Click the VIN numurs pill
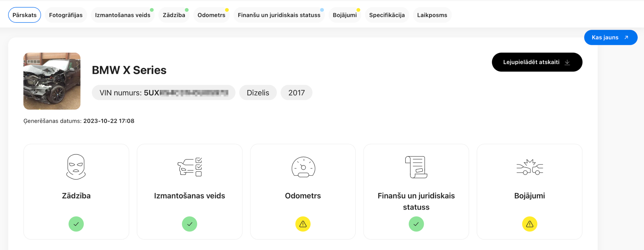Image resolution: width=644 pixels, height=250 pixels. pos(164,93)
